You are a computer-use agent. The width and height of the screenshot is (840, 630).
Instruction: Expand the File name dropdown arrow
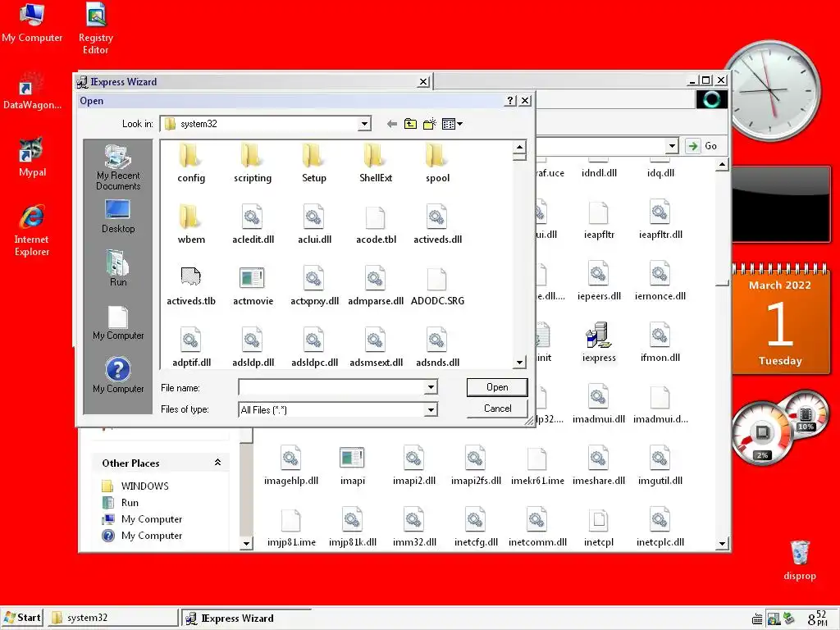click(431, 387)
